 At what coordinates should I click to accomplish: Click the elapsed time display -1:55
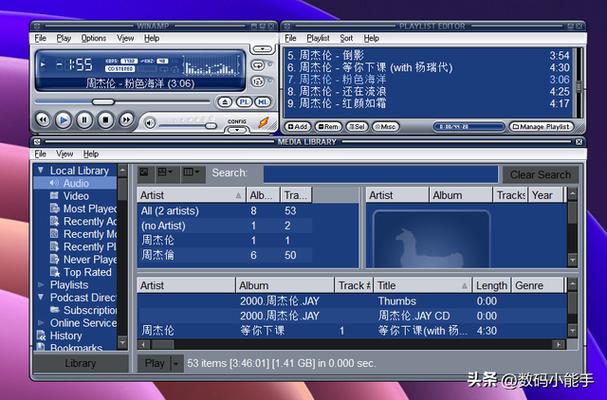[74, 65]
